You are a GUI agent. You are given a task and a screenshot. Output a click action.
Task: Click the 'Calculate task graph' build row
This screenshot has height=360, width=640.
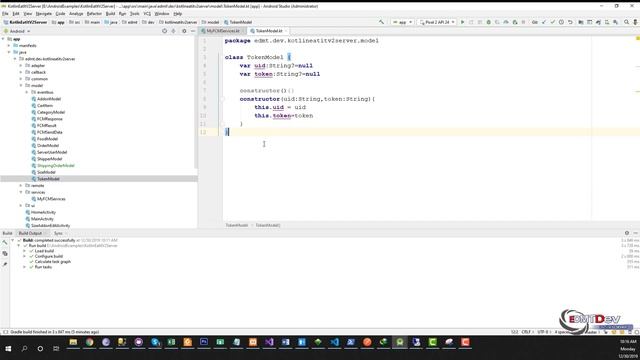53,262
